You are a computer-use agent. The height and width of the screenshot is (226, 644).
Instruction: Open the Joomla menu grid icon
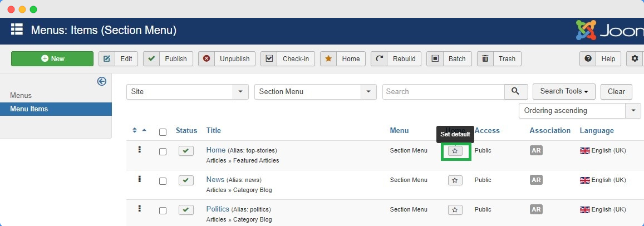click(17, 30)
